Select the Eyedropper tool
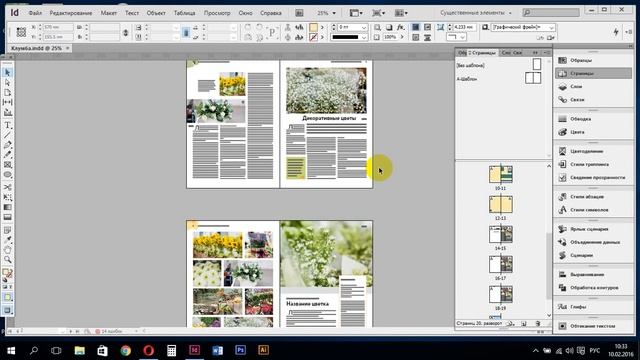Image resolution: width=640 pixels, height=360 pixels. click(x=7, y=240)
